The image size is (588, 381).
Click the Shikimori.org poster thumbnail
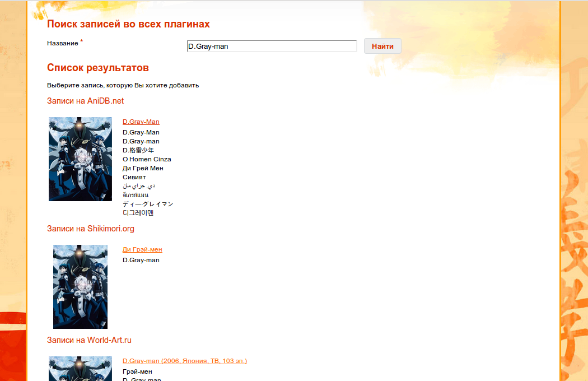[80, 286]
